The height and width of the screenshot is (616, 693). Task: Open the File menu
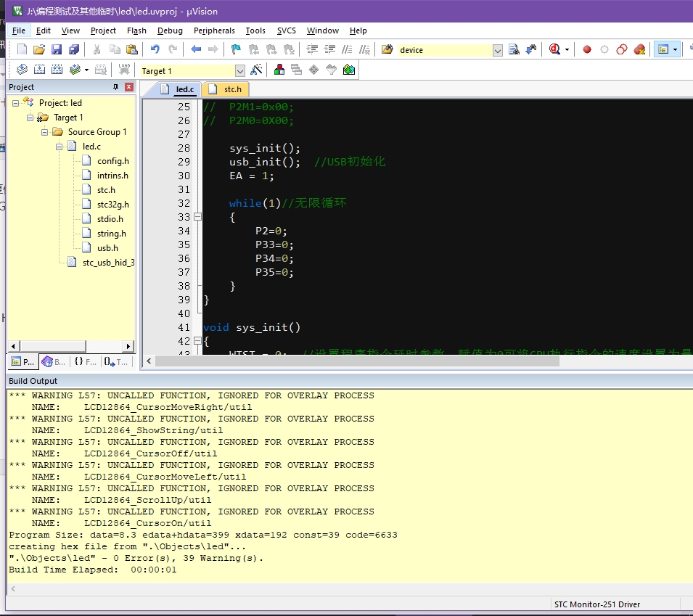[x=19, y=30]
